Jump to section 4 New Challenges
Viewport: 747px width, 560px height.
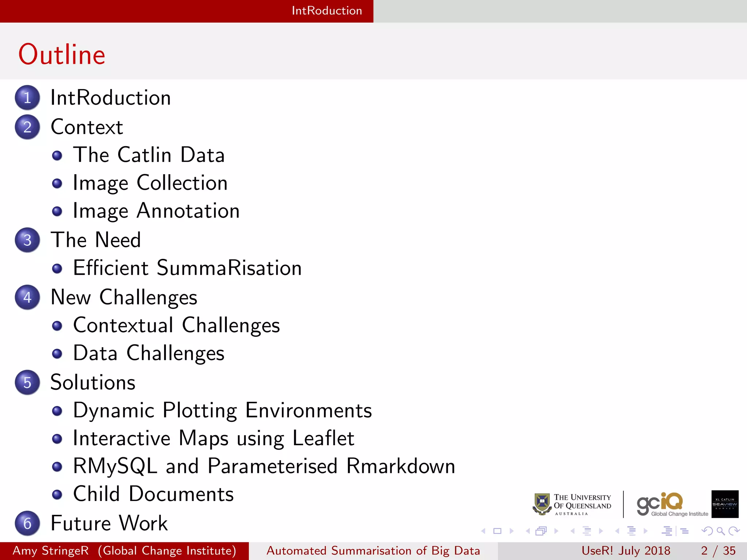click(124, 297)
